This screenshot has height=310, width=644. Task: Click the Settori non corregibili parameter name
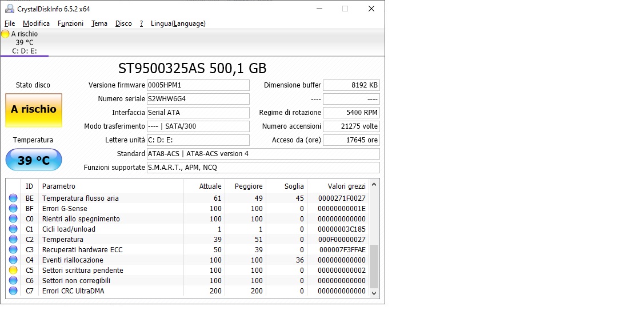[77, 280]
